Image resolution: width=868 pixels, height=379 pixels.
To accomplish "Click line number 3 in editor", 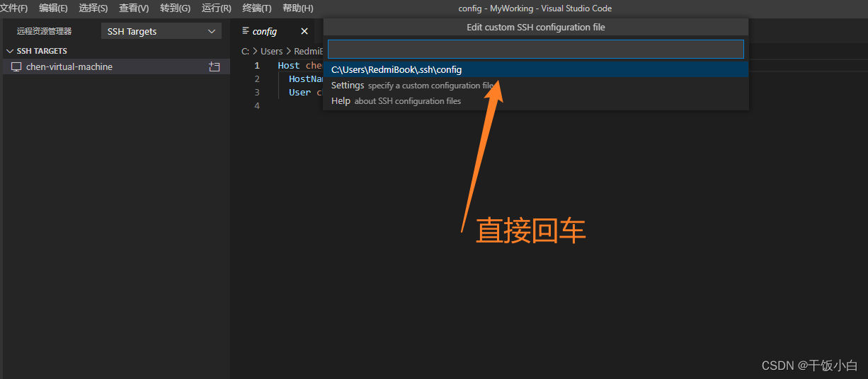I will click(x=257, y=92).
